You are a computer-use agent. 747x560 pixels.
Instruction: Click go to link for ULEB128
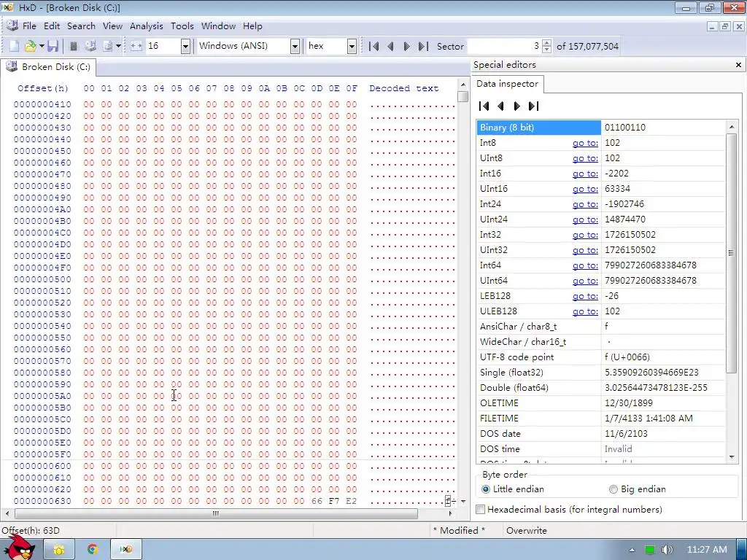click(x=585, y=311)
